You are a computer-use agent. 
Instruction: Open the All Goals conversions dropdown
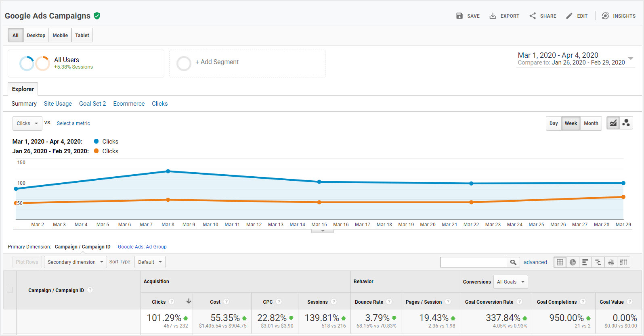click(x=511, y=282)
